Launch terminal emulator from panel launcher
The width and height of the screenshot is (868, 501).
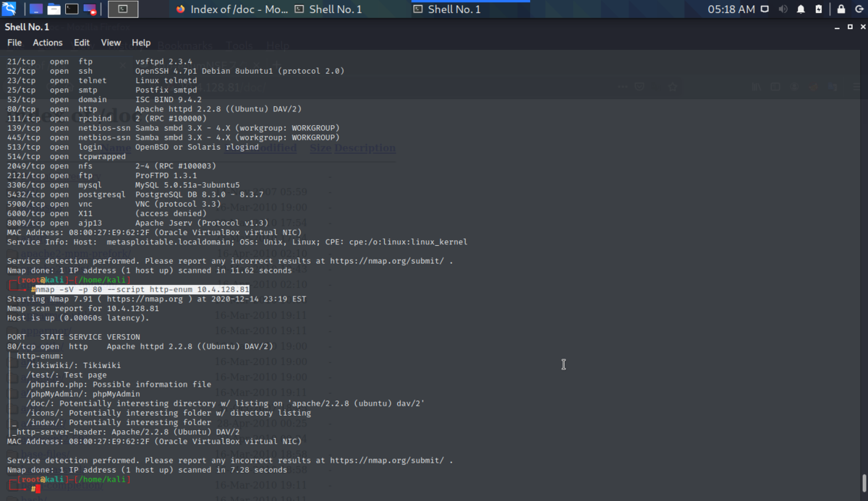click(x=72, y=9)
